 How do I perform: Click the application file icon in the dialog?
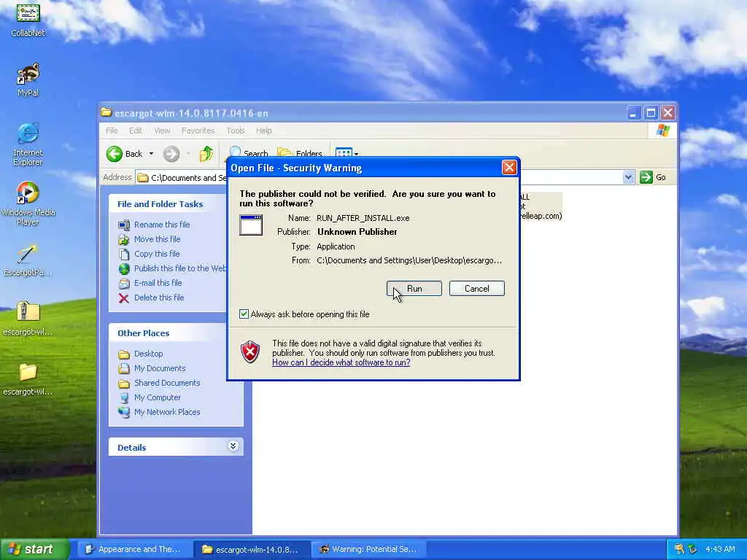(251, 225)
